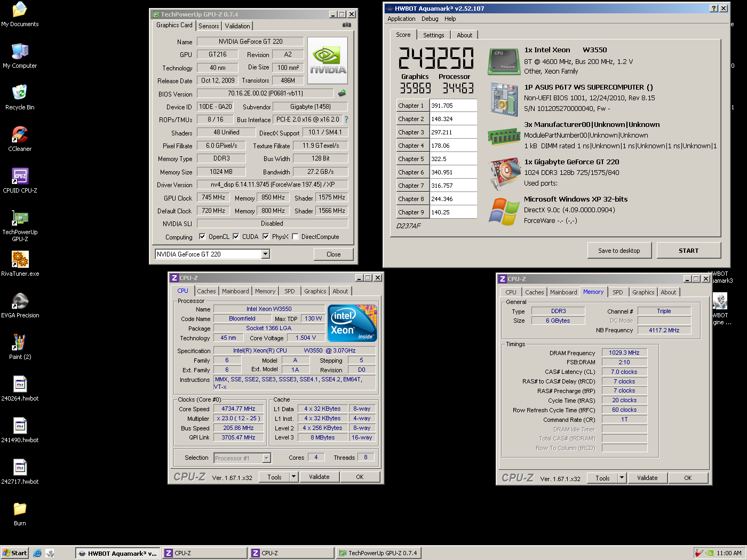Screen dimensions: 747x560
Task: Open the Application menu in Aquamark3
Action: coord(401,19)
